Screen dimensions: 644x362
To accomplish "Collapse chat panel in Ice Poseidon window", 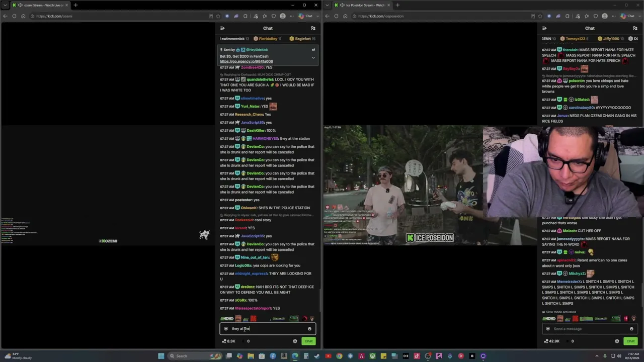I will 544,28.
